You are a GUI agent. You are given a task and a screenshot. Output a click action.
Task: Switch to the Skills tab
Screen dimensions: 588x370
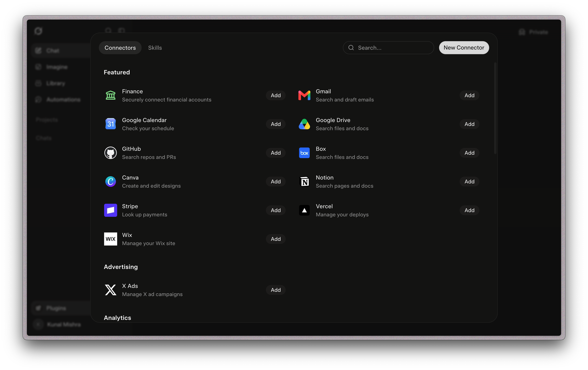(x=155, y=48)
